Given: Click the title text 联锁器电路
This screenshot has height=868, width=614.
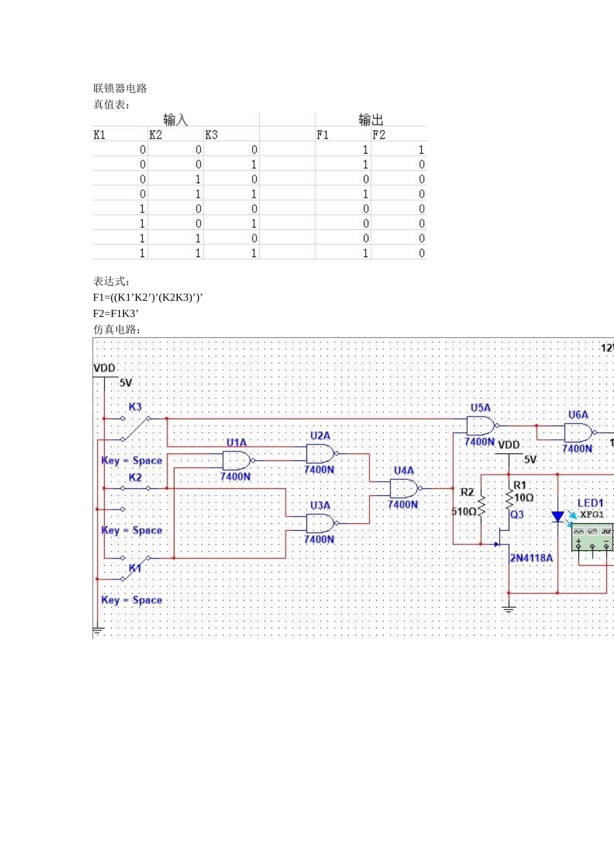Looking at the screenshot, I should coord(120,88).
